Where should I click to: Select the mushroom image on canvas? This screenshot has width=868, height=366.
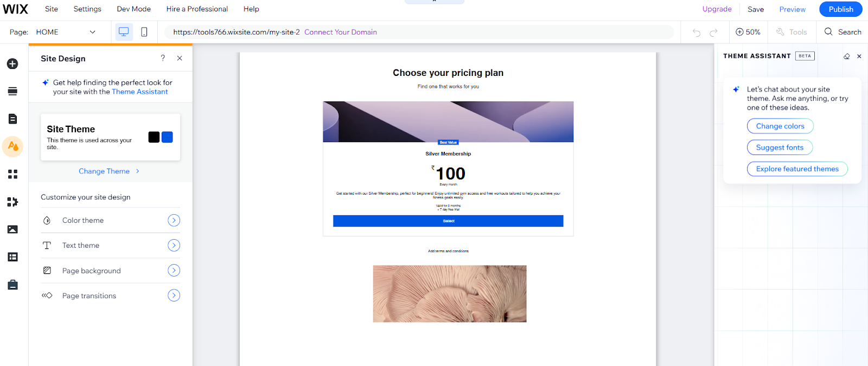449,293
